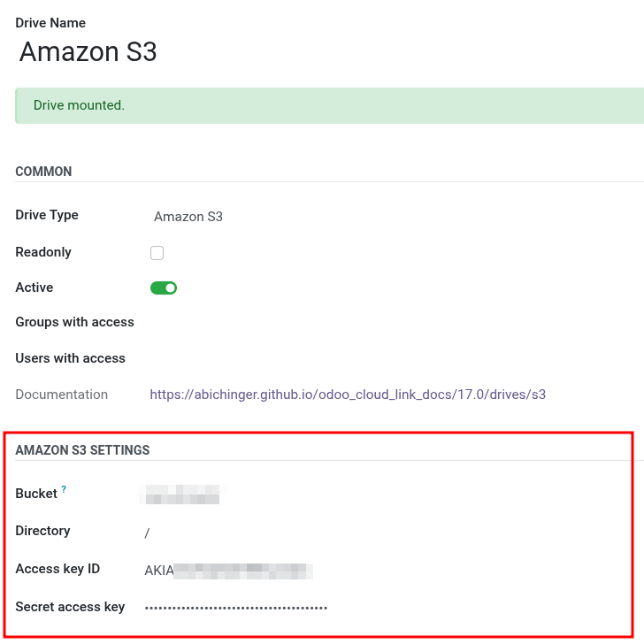Open the Groups with access field

tap(354, 323)
